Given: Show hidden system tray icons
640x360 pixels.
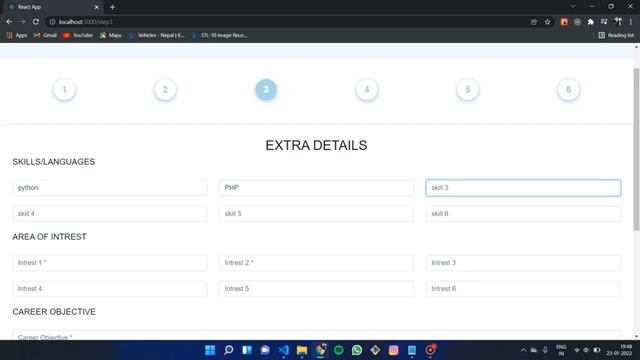Looking at the screenshot, I should coord(524,350).
